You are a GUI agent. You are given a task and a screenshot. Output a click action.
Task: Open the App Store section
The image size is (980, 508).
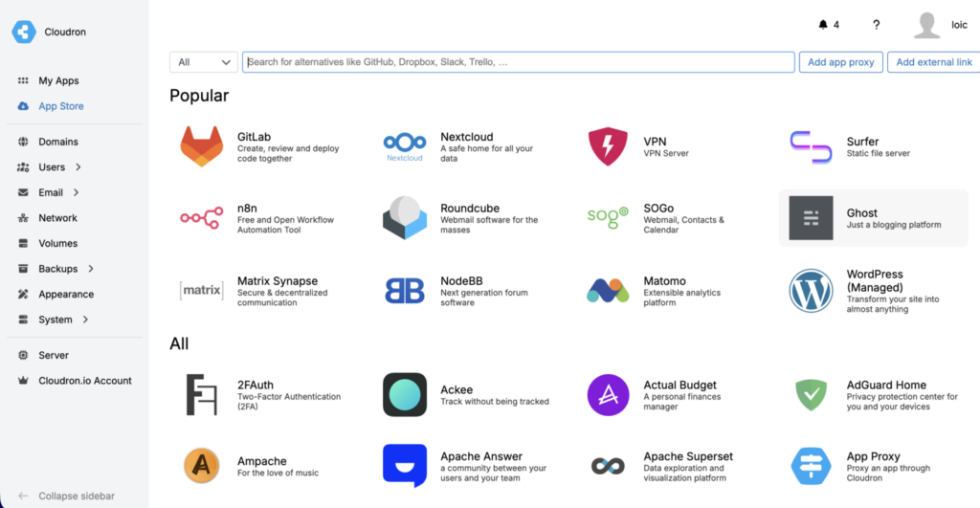click(x=61, y=106)
